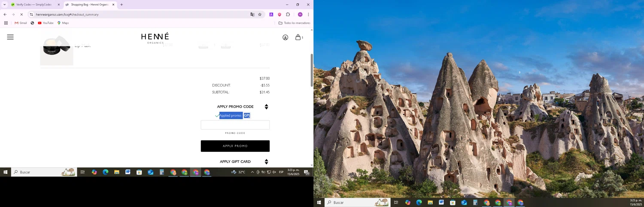Open the account user icon
The height and width of the screenshot is (207, 644).
coord(285,37)
